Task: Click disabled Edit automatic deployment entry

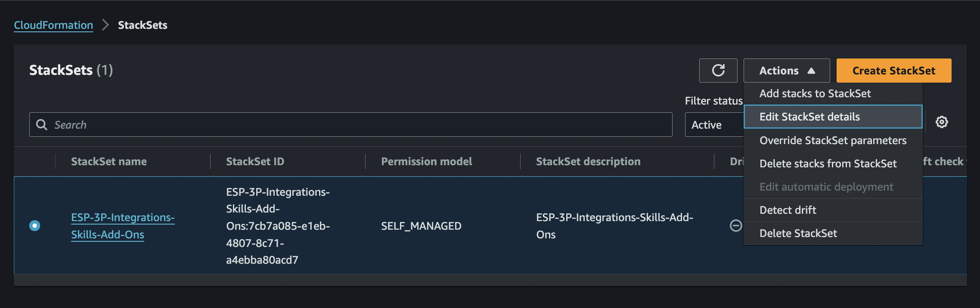Action: tap(833, 187)
